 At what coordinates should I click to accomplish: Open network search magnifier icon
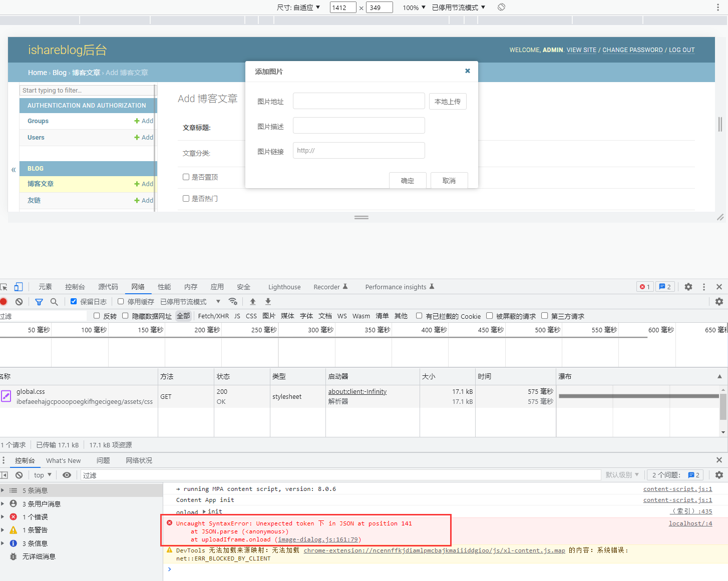tap(54, 302)
